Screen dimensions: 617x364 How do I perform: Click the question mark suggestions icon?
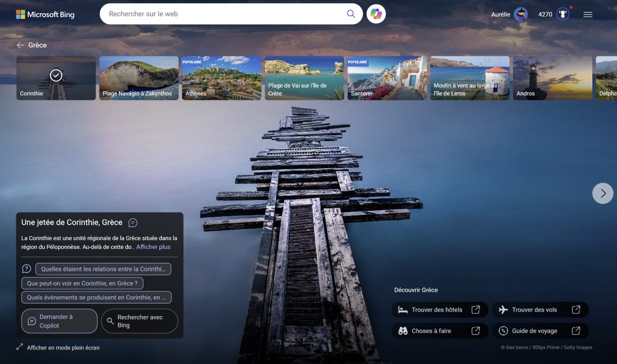pyautogui.click(x=26, y=269)
